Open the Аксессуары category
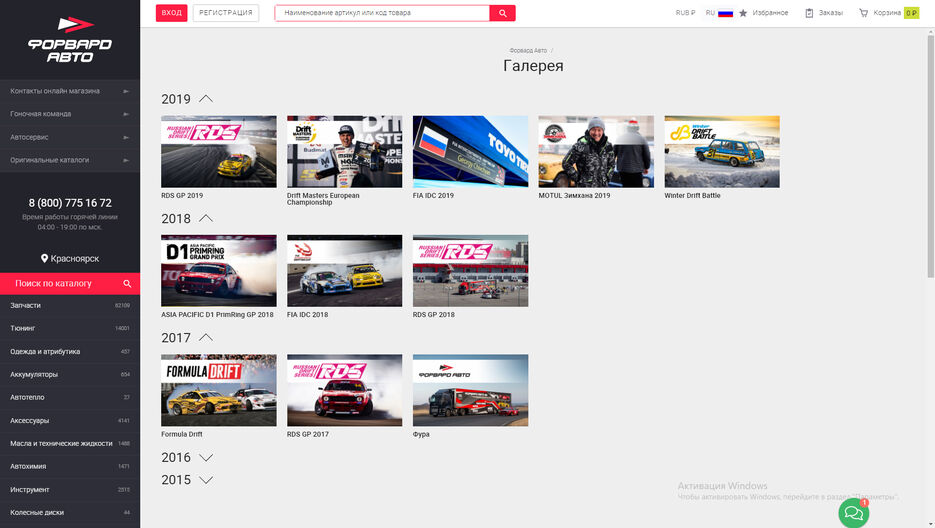This screenshot has height=528, width=935. 70,421
